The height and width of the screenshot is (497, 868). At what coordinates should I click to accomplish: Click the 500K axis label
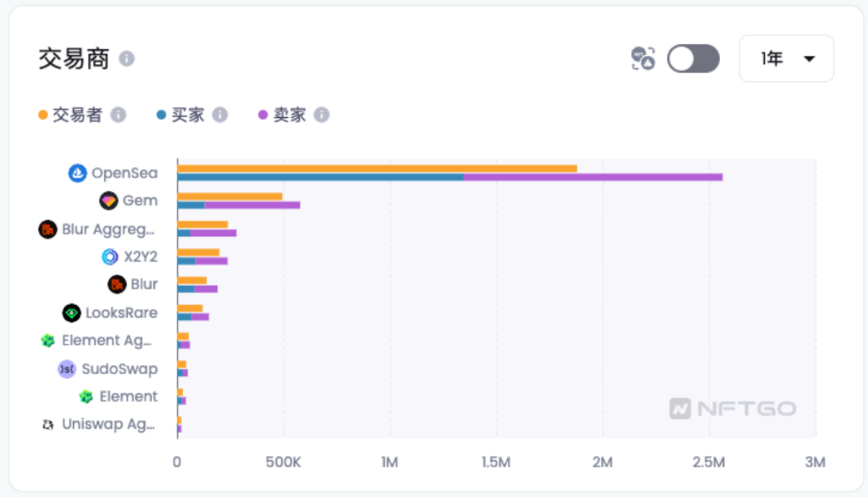click(284, 462)
